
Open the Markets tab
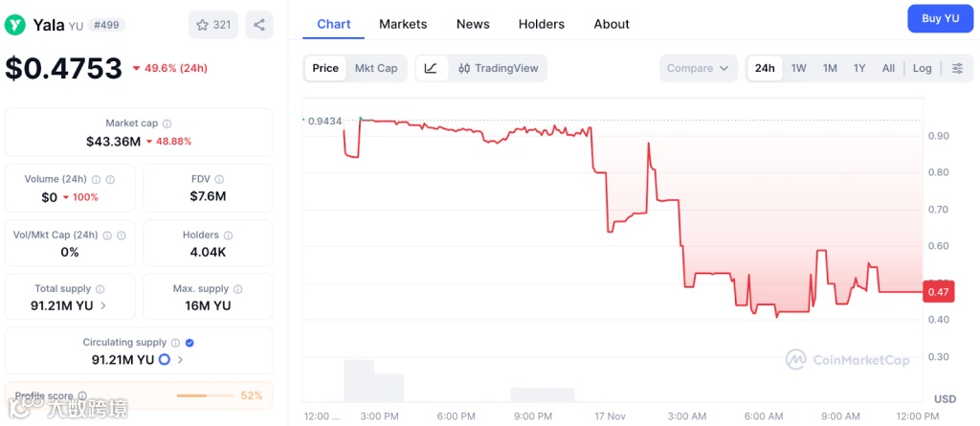pyautogui.click(x=403, y=24)
